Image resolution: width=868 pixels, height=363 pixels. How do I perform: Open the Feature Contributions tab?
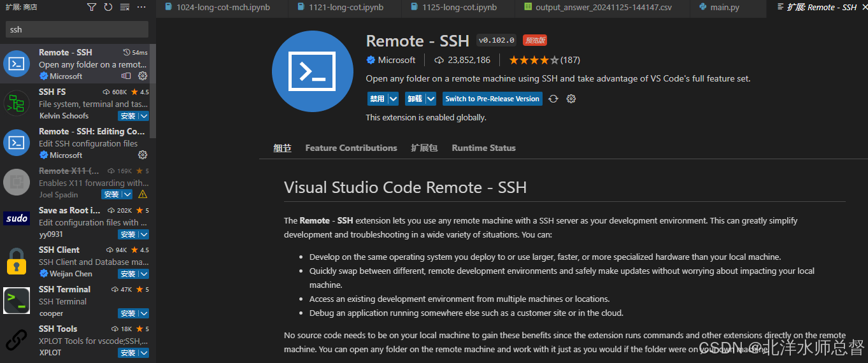pyautogui.click(x=351, y=148)
